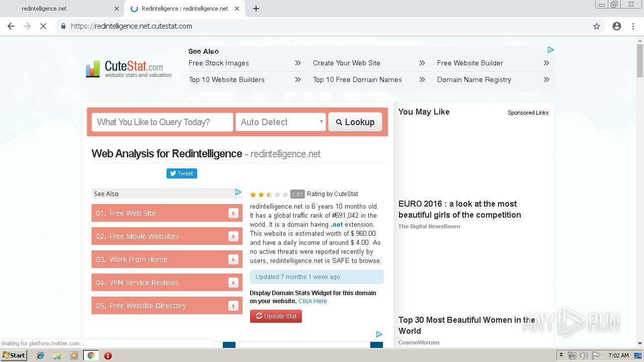This screenshot has width=644, height=362.
Task: Open 02. Free Movie Websites ad
Action: 167,236
